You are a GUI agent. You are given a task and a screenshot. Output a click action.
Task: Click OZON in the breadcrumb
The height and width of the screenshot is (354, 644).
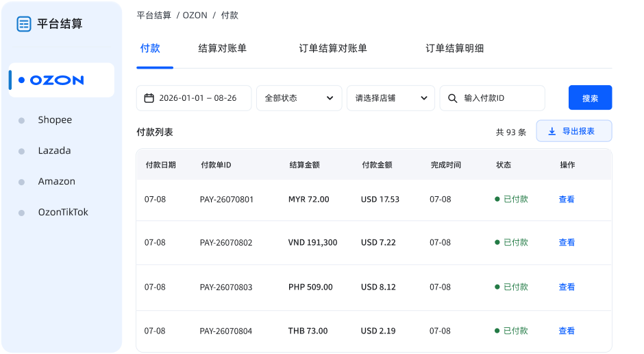[195, 16]
